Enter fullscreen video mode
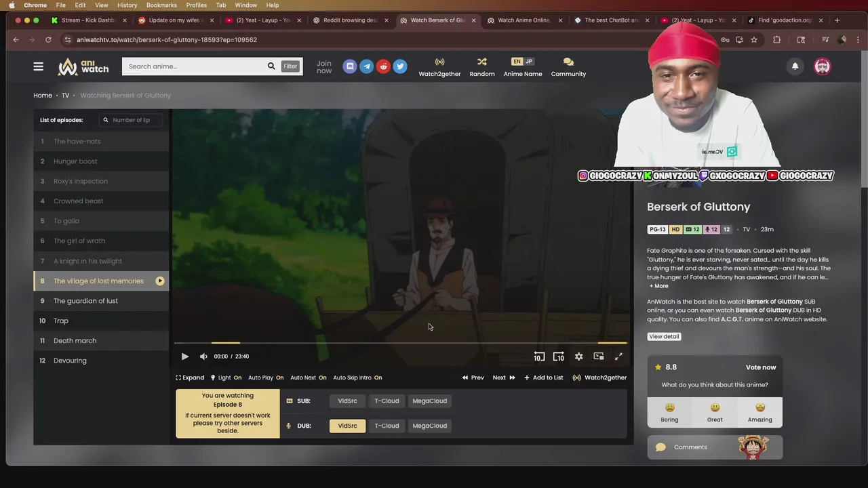868x488 pixels. 618,357
